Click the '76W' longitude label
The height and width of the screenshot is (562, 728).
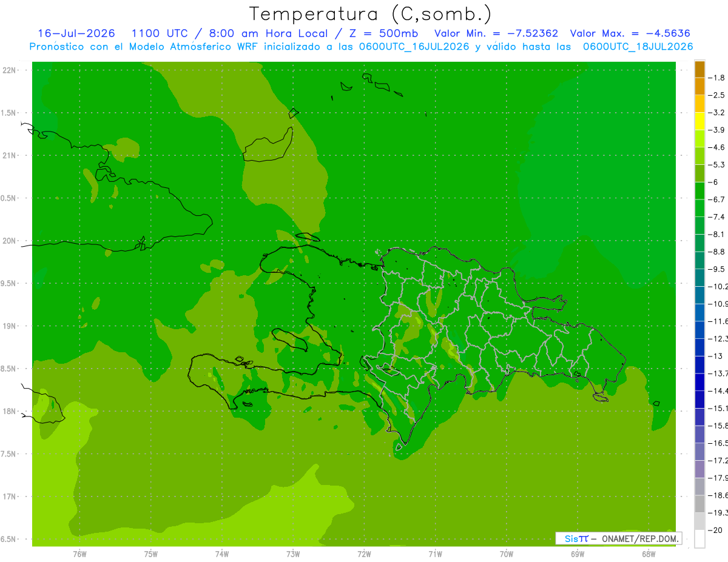79,554
